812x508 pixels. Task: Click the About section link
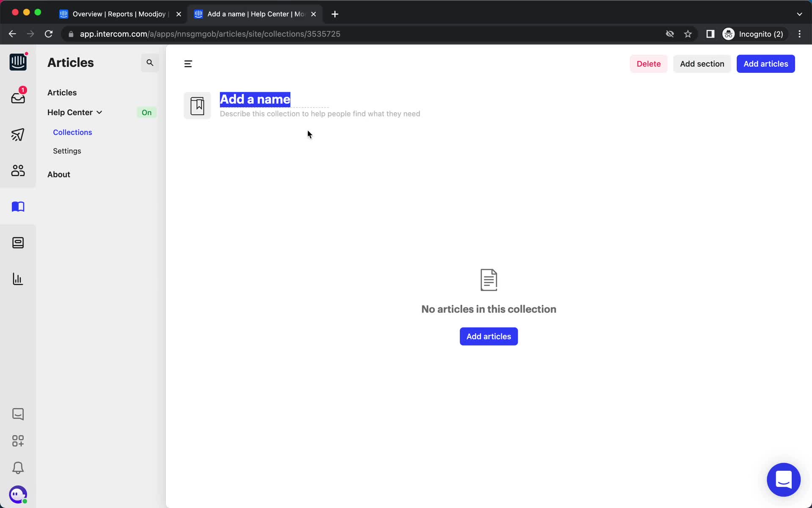[58, 174]
